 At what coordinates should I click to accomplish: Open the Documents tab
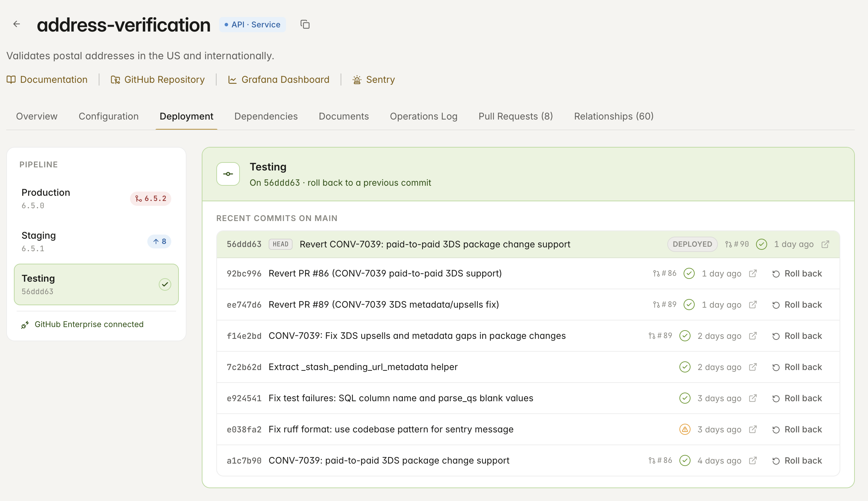tap(344, 116)
